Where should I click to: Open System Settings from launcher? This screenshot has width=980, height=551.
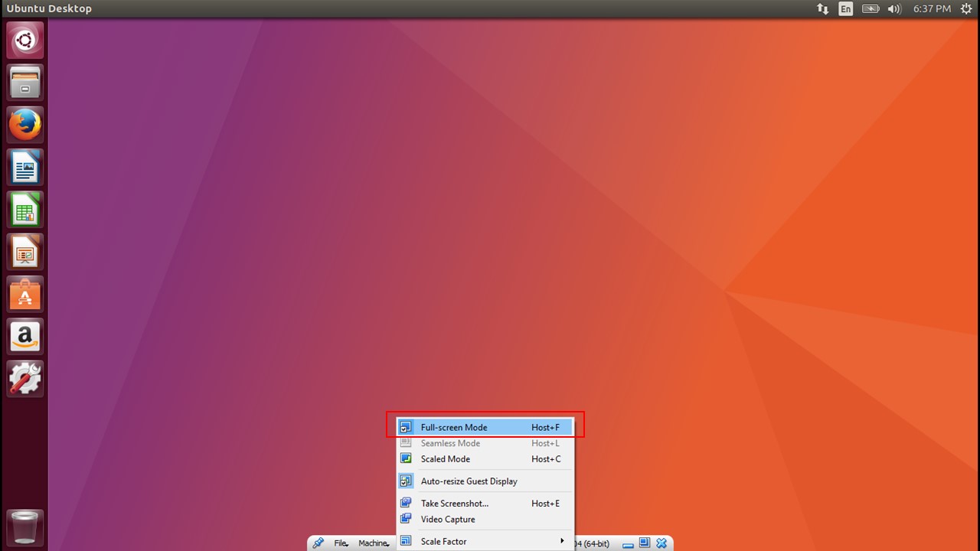point(25,378)
